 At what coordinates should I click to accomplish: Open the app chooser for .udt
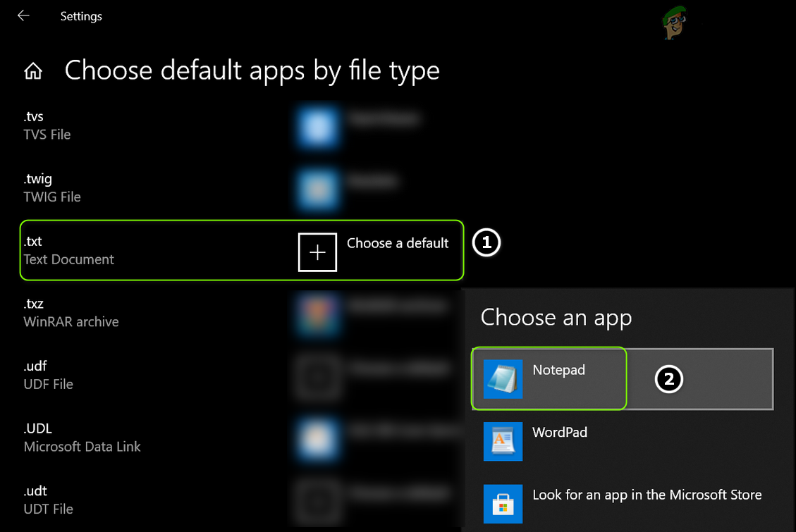point(317,500)
